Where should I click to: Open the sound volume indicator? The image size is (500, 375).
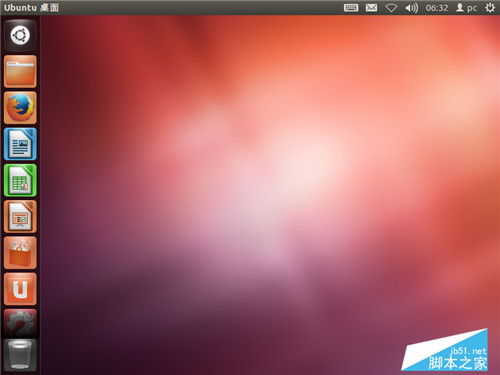(412, 8)
